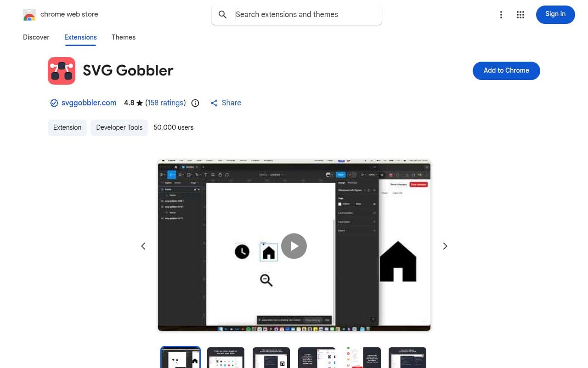View the 158 ratings link
The width and height of the screenshot is (588, 368).
165,103
